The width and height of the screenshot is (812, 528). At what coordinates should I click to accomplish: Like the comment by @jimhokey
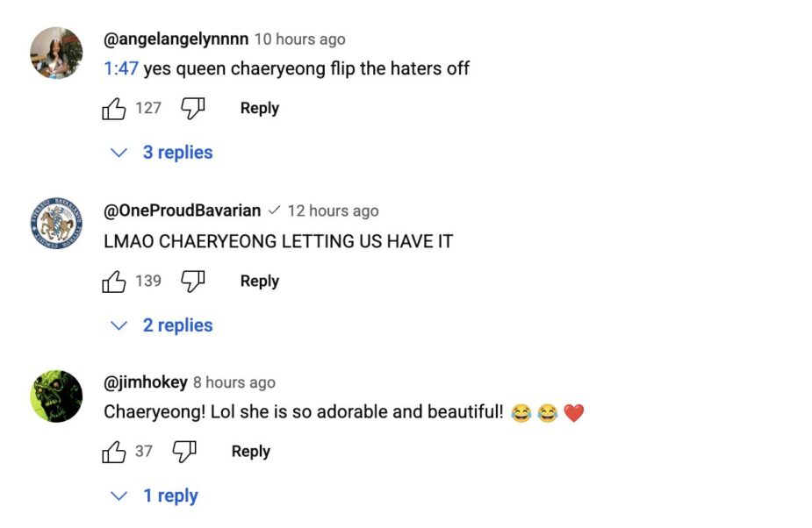pos(114,452)
